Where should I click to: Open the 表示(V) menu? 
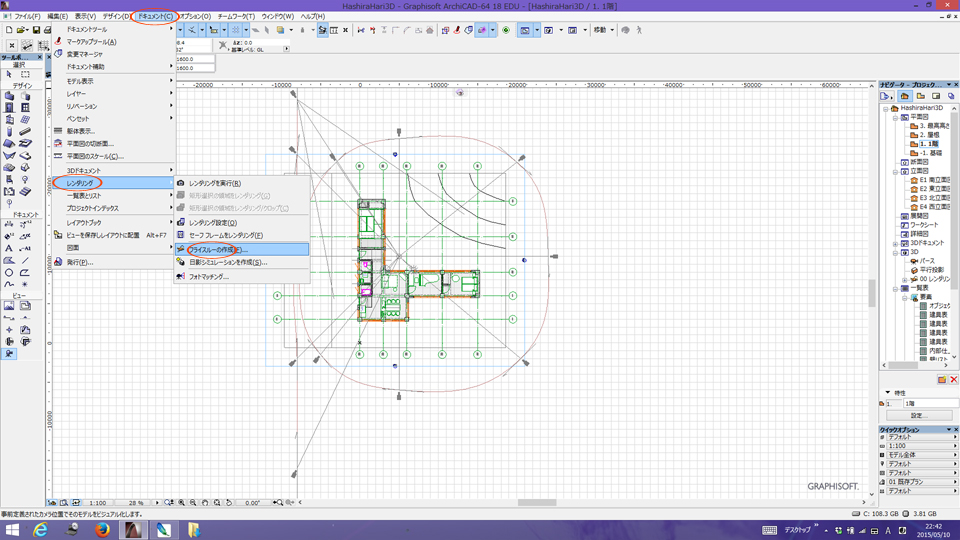[x=85, y=17]
